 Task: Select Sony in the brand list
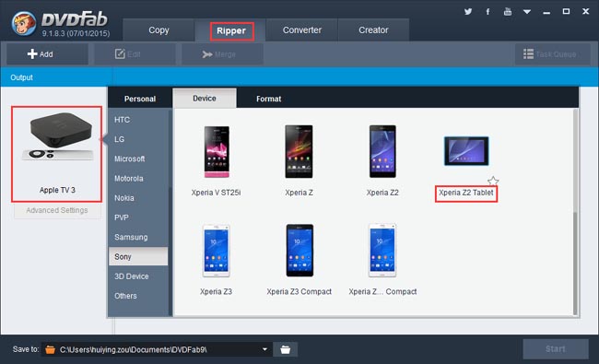tap(138, 256)
